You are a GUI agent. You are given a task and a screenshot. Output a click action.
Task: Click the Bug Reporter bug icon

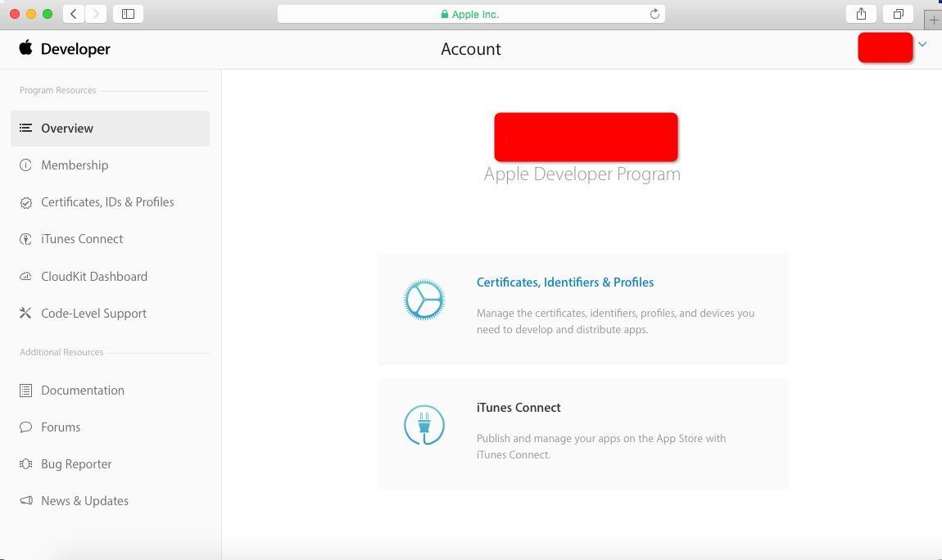click(x=25, y=464)
